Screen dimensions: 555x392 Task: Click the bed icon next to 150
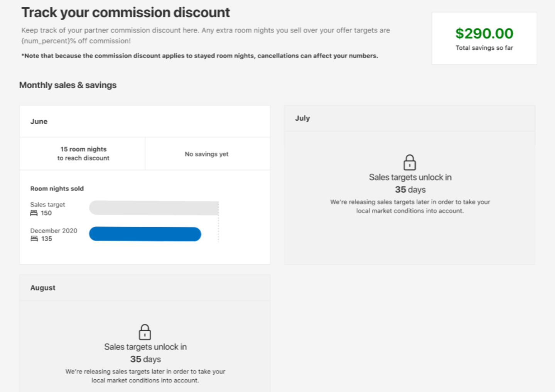[34, 213]
